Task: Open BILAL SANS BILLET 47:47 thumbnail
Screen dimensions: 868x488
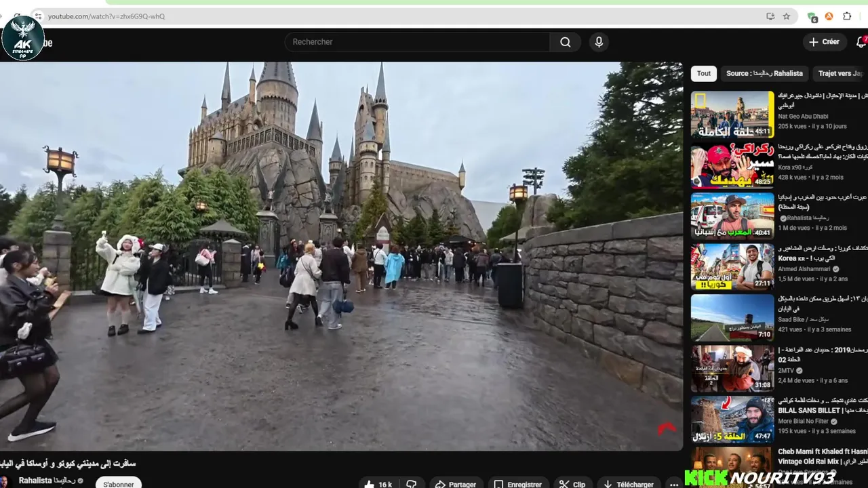Action: (732, 420)
